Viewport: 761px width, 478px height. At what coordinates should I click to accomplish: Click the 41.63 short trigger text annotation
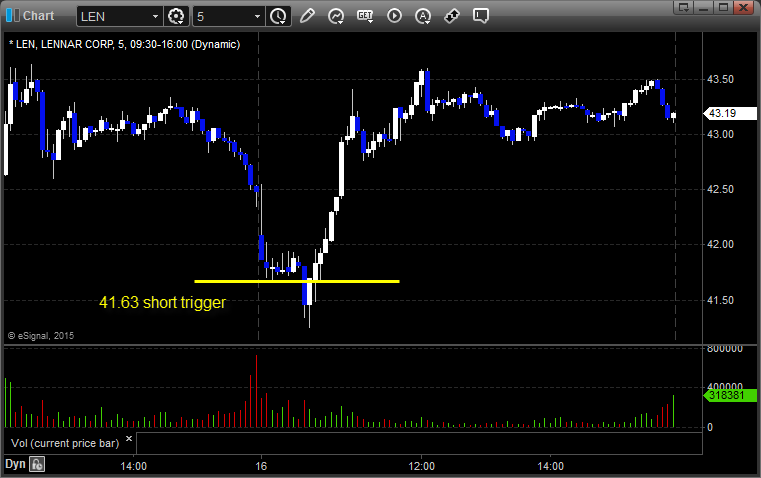[163, 302]
